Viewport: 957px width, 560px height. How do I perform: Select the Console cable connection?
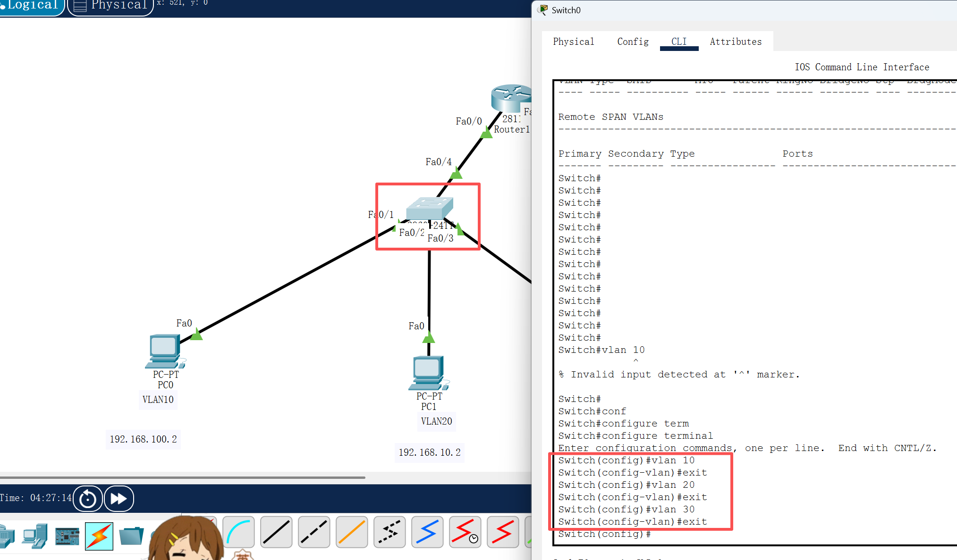pyautogui.click(x=238, y=532)
